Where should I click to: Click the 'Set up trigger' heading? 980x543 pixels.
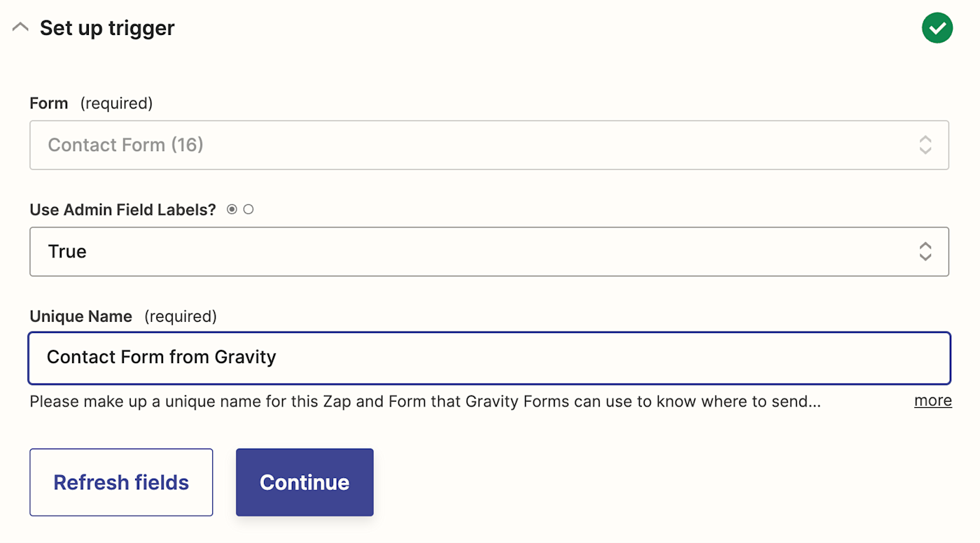(107, 28)
